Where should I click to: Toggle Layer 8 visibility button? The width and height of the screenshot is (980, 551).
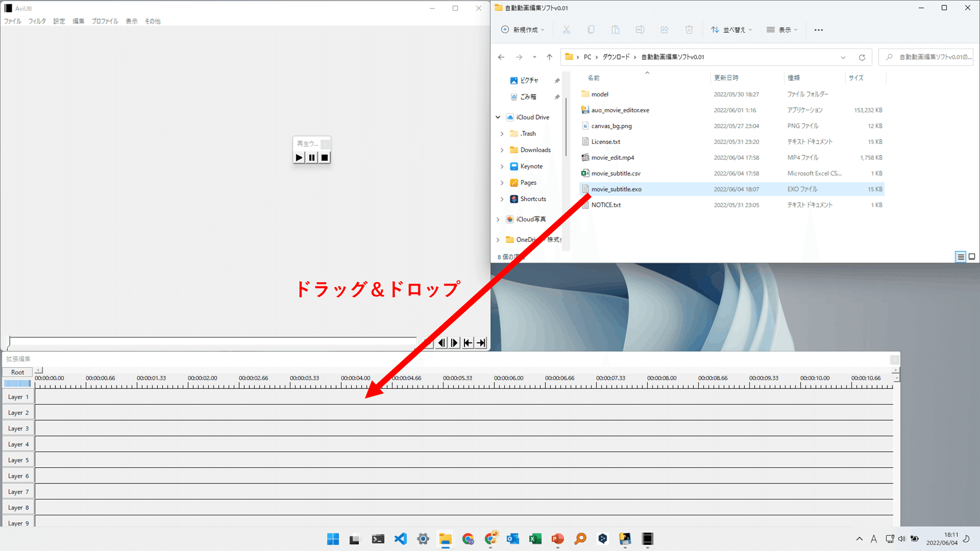pyautogui.click(x=18, y=507)
